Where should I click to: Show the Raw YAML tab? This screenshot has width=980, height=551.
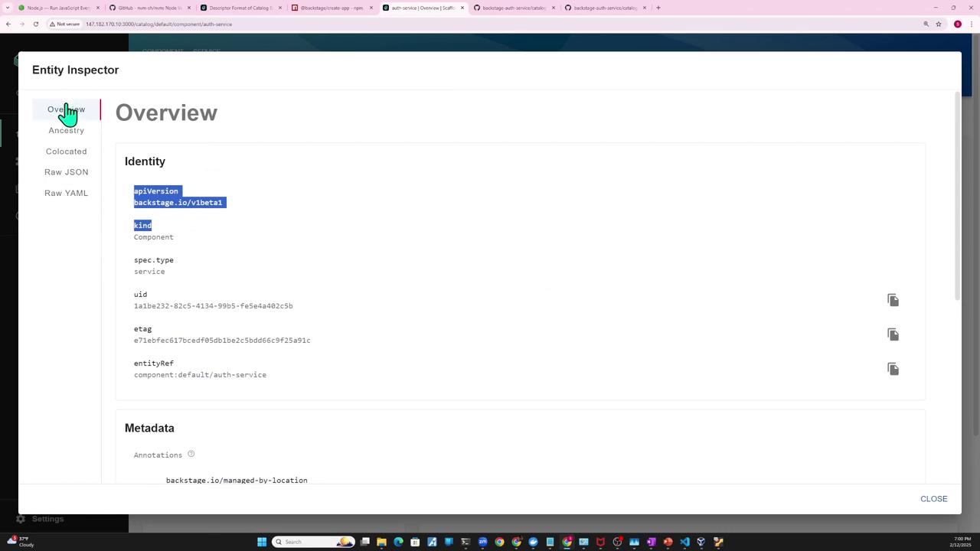point(67,193)
